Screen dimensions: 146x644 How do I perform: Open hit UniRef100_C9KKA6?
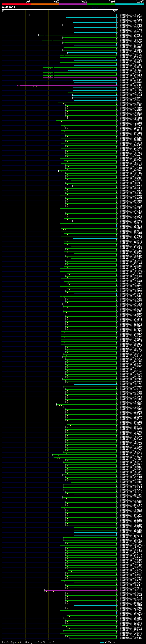131,638
